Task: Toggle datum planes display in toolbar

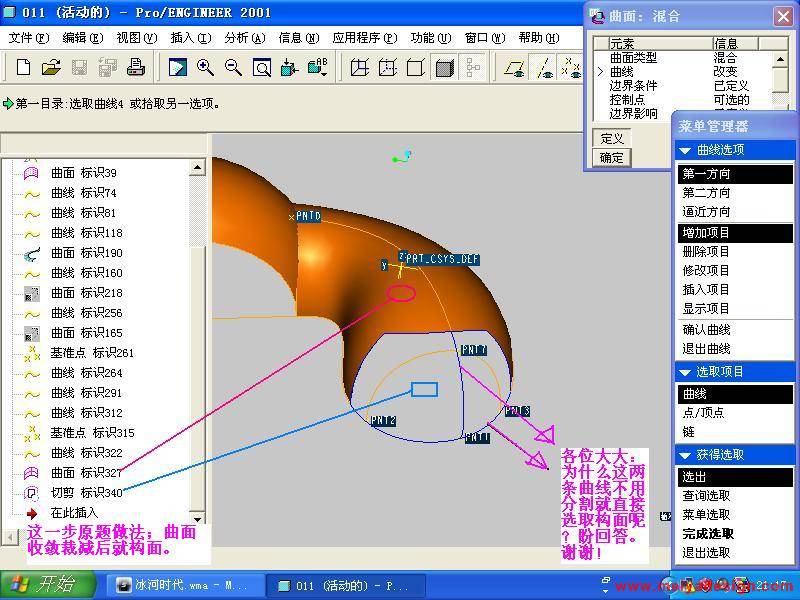Action: pyautogui.click(x=516, y=68)
